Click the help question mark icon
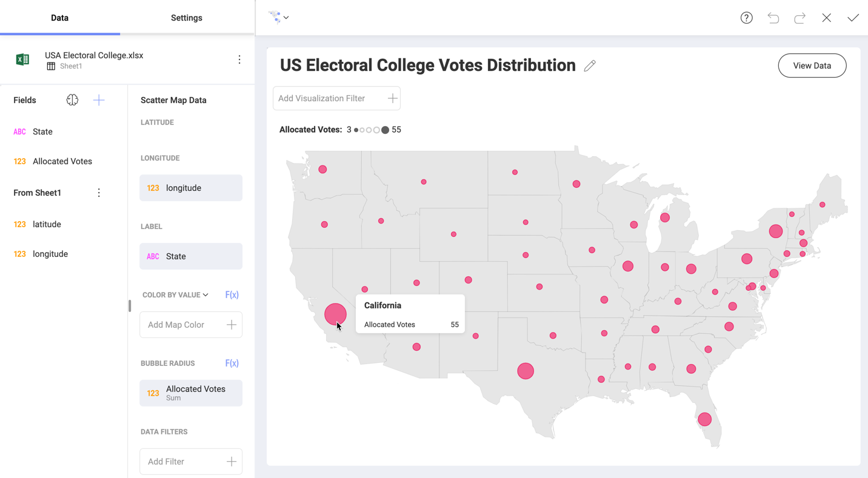 746,18
